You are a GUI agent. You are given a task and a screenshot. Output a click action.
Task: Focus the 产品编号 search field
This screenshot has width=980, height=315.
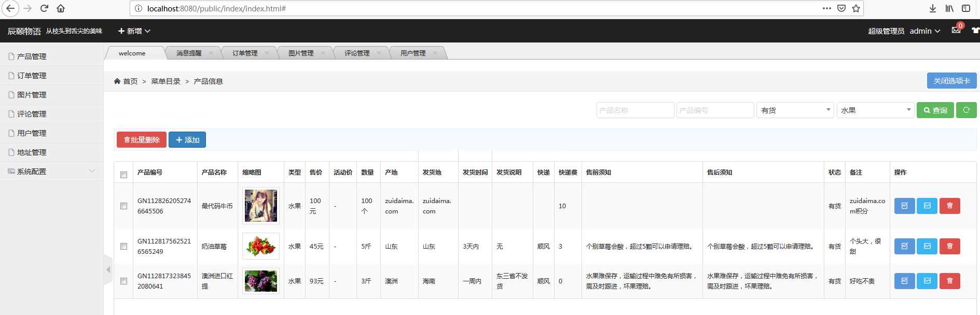point(715,110)
